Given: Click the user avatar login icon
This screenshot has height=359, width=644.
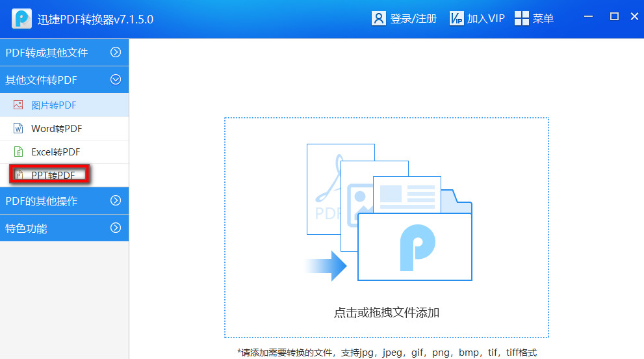Looking at the screenshot, I should 378,18.
